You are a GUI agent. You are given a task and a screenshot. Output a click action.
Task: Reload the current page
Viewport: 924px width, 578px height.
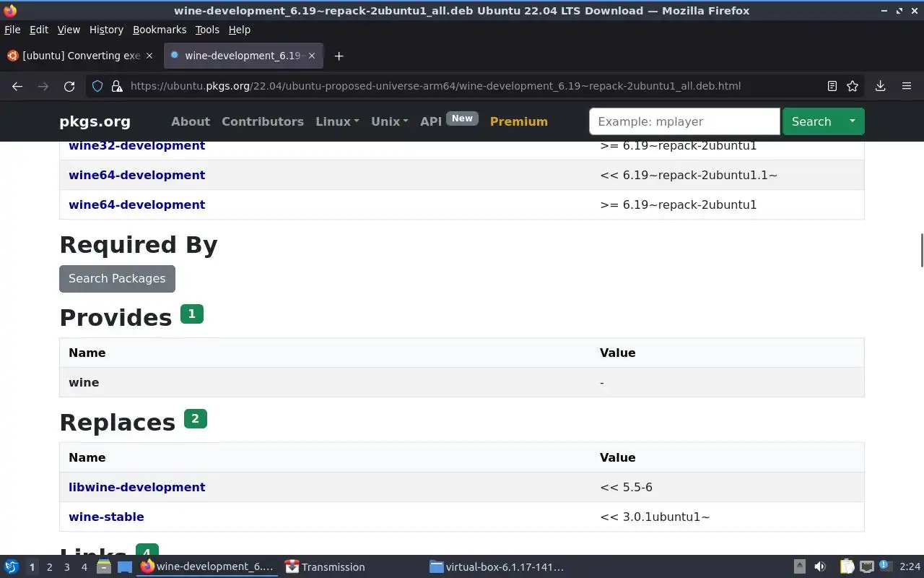(x=69, y=86)
